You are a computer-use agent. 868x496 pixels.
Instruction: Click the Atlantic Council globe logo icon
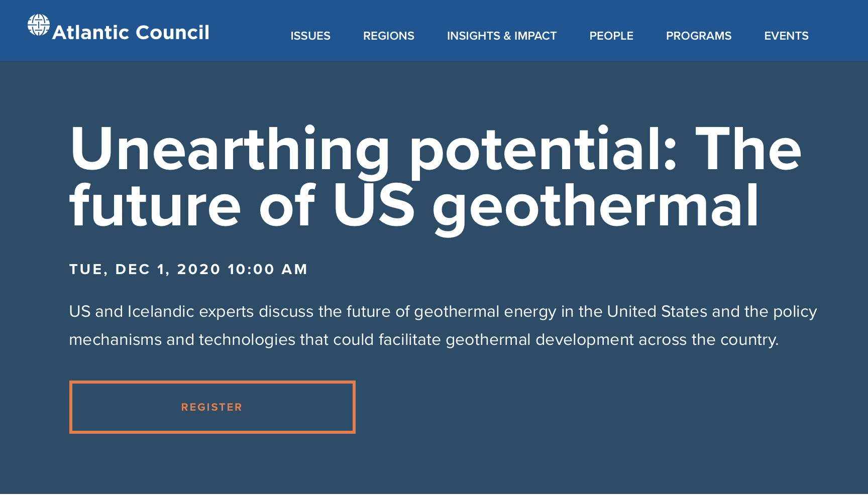(x=38, y=25)
